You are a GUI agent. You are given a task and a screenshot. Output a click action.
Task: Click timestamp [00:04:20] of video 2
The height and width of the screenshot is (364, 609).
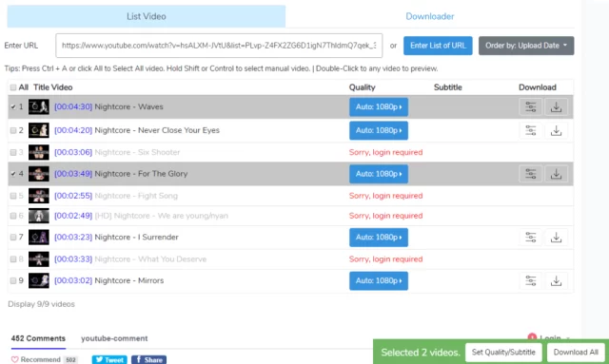tap(73, 130)
